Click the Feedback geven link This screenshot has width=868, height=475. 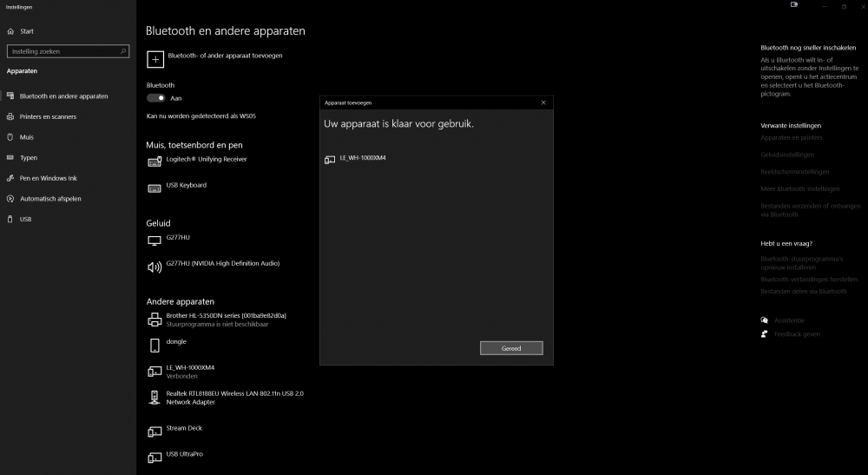797,333
